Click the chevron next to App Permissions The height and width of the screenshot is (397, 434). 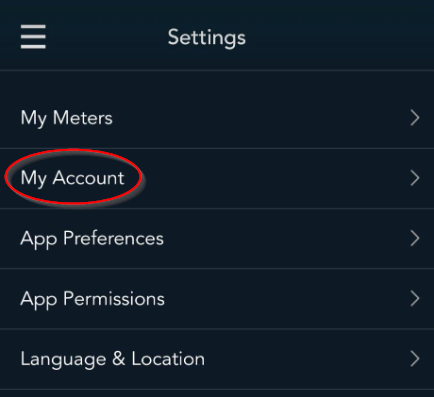415,298
